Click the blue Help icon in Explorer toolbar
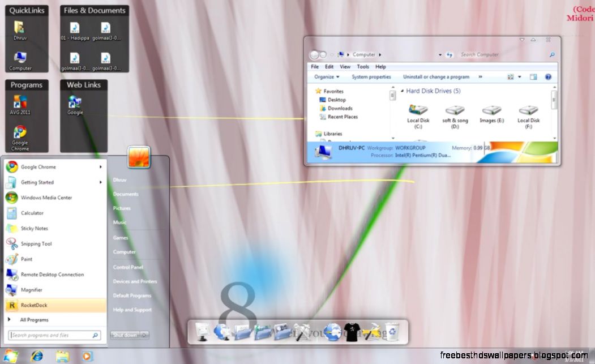 click(x=547, y=76)
